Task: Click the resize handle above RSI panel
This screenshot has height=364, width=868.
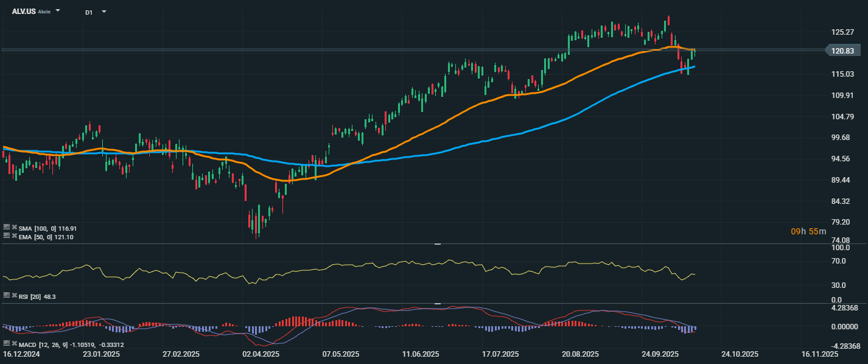Action: pos(437,244)
